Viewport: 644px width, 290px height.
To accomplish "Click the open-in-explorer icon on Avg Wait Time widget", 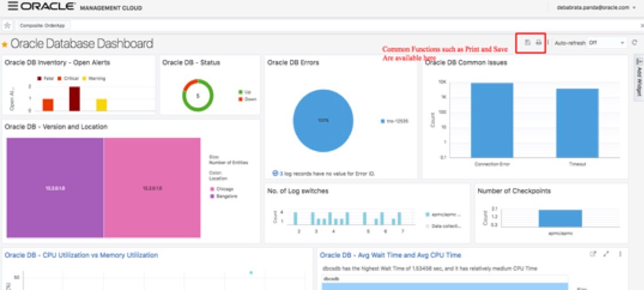I will 593,254.
